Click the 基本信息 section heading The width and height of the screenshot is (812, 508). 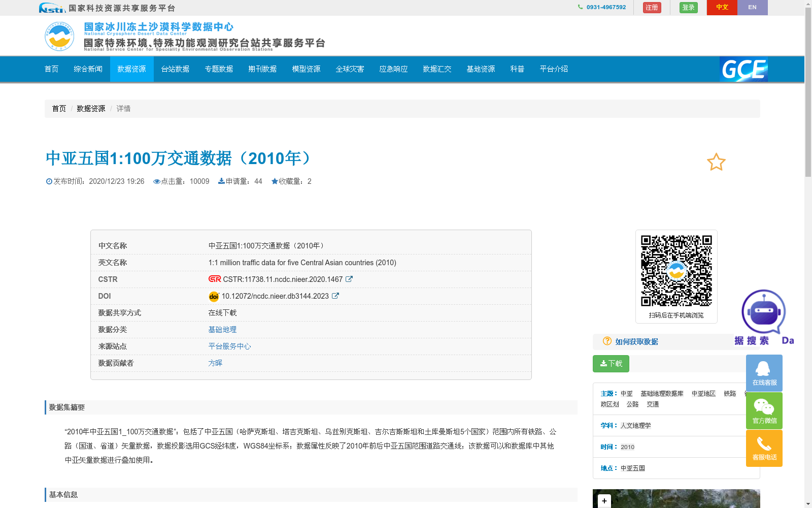pos(63,495)
